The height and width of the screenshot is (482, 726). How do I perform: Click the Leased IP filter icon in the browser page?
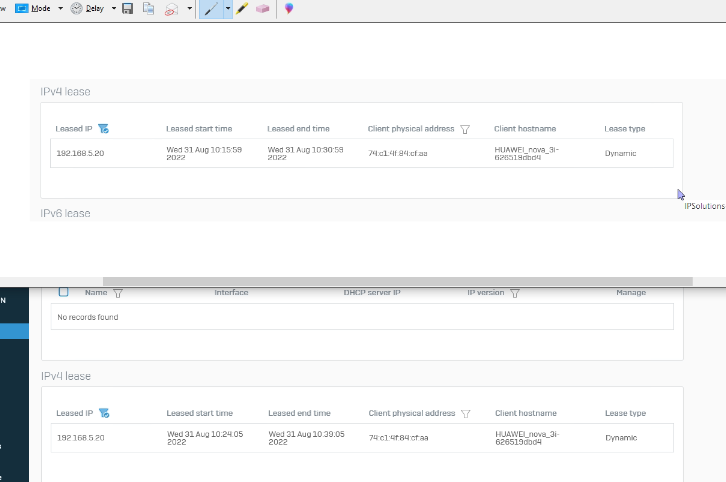[x=104, y=413]
